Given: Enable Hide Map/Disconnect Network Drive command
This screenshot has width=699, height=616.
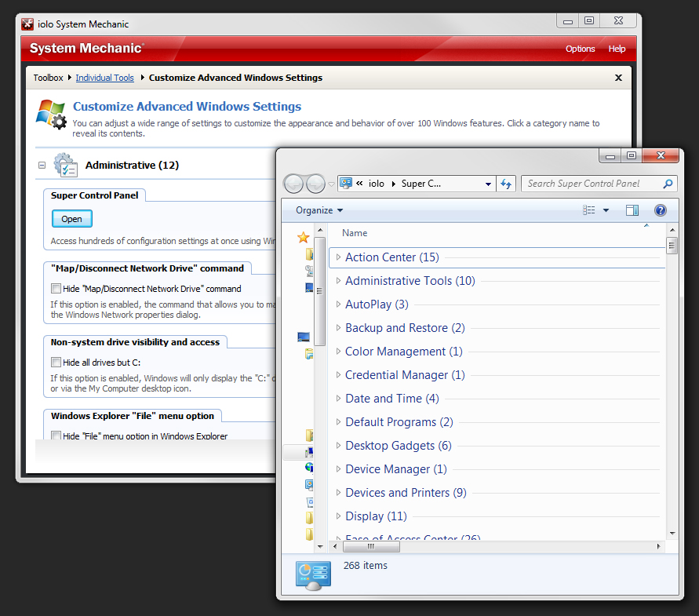Looking at the screenshot, I should 56,289.
